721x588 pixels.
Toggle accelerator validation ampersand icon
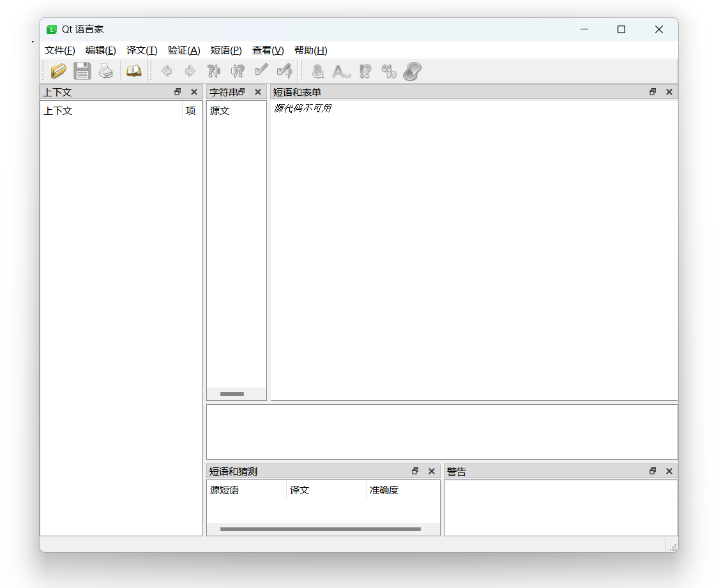pos(318,72)
